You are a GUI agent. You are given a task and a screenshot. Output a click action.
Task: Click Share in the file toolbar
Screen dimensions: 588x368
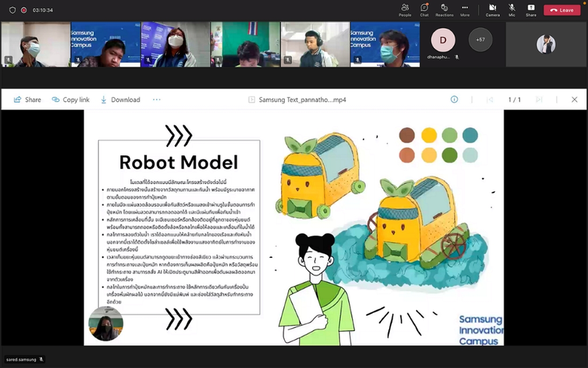pos(27,100)
